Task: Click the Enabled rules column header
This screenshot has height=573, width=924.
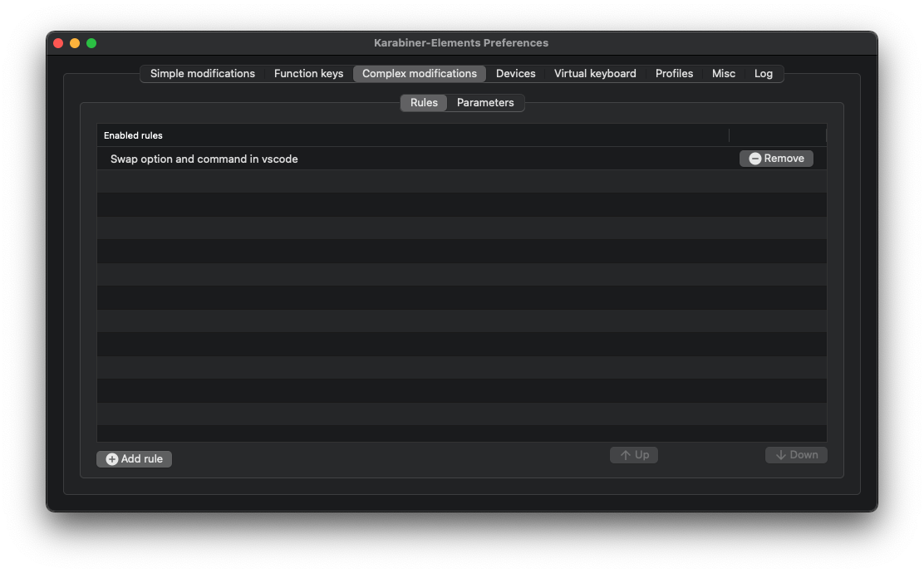Action: pos(412,135)
